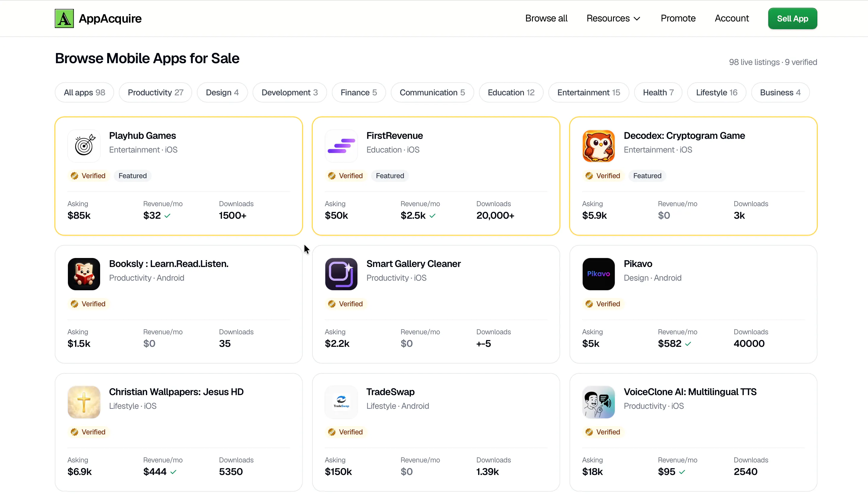Open the Smart Gallery Cleaner title
The width and height of the screenshot is (868, 497).
(413, 263)
